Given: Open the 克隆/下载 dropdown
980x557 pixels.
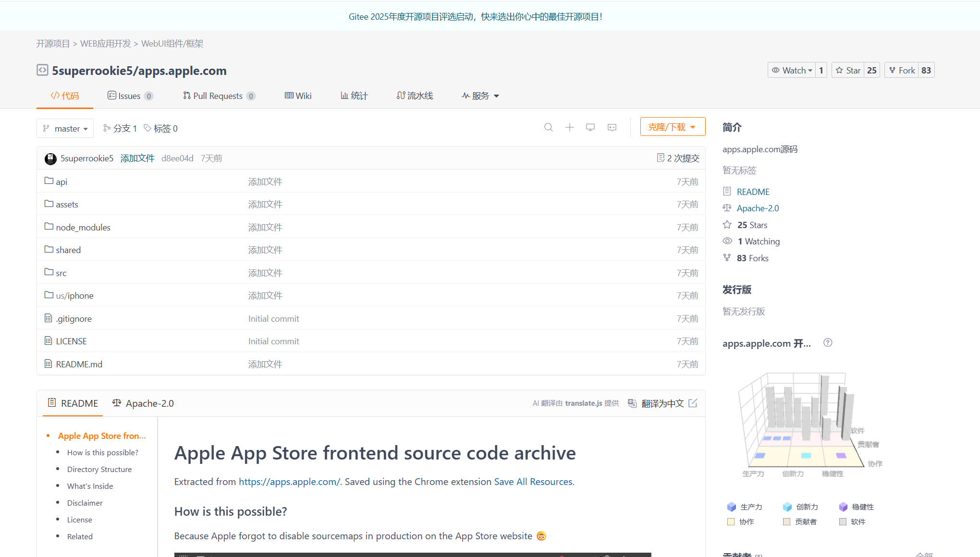Looking at the screenshot, I should pyautogui.click(x=672, y=126).
